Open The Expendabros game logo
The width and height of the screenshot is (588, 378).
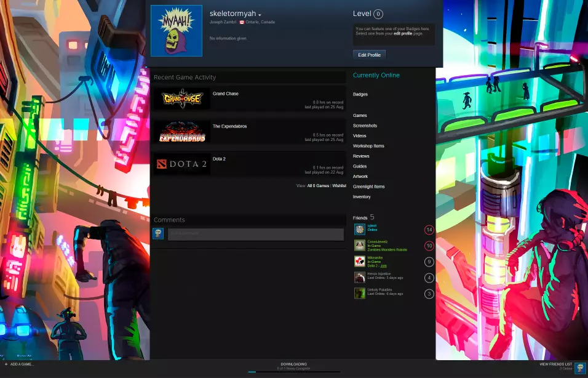182,131
